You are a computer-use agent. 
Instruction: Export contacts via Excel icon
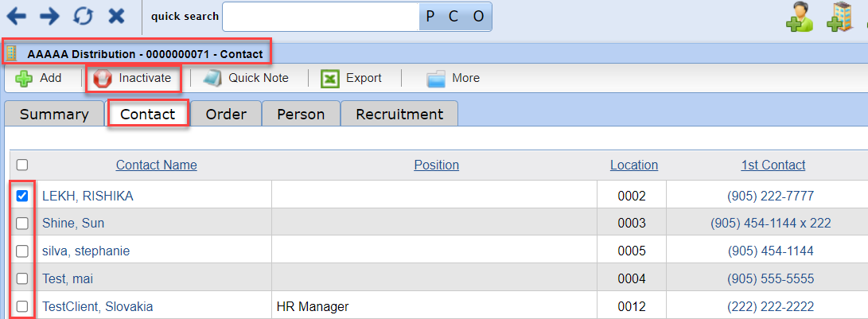pos(330,79)
